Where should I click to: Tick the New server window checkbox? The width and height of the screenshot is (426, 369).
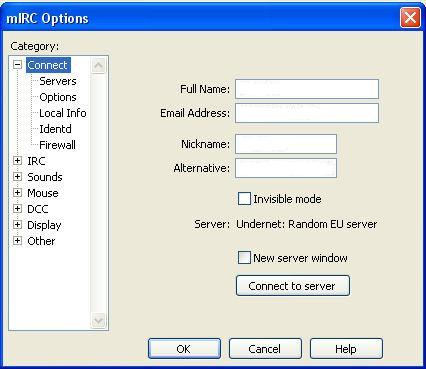[244, 258]
